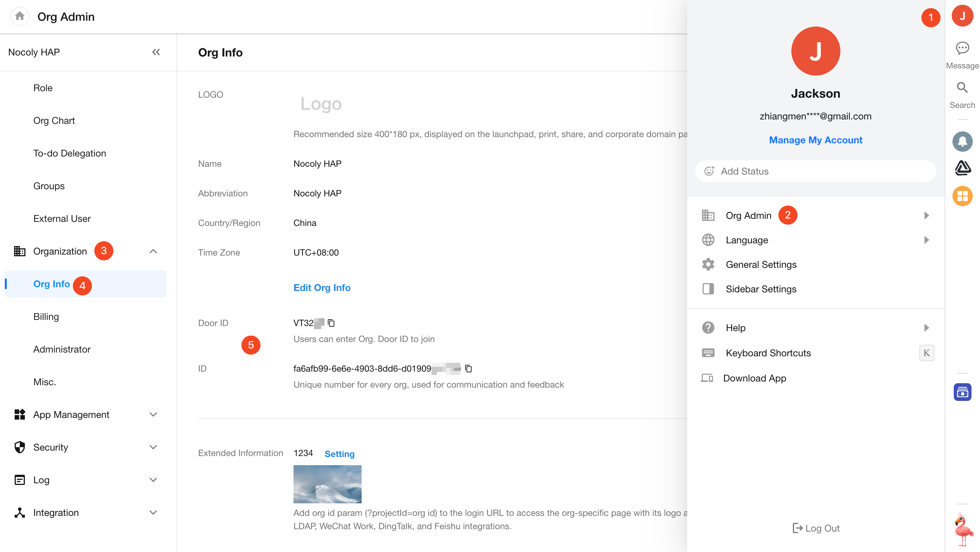Click the Add Status field
The image size is (980, 552).
point(815,171)
